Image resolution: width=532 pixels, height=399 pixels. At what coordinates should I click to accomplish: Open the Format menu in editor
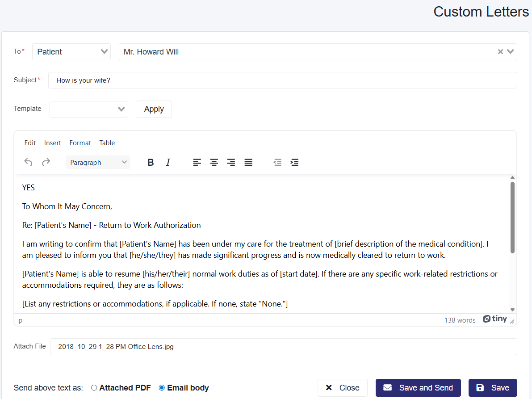point(80,143)
